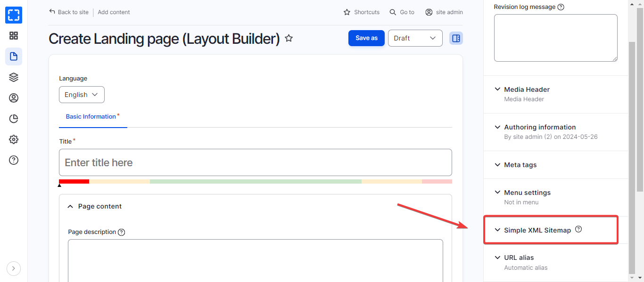
Task: Show help for Simple XML Sitemap
Action: tap(578, 229)
